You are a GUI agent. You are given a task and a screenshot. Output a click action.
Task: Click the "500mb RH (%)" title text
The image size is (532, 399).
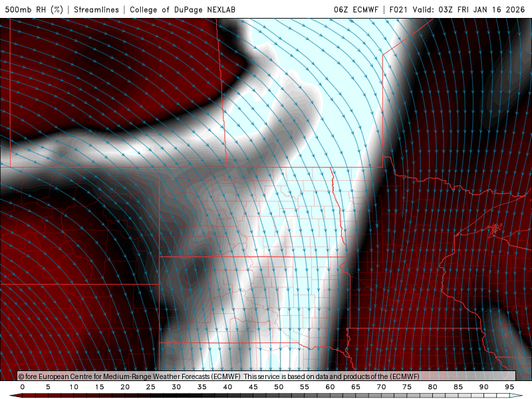(34, 9)
